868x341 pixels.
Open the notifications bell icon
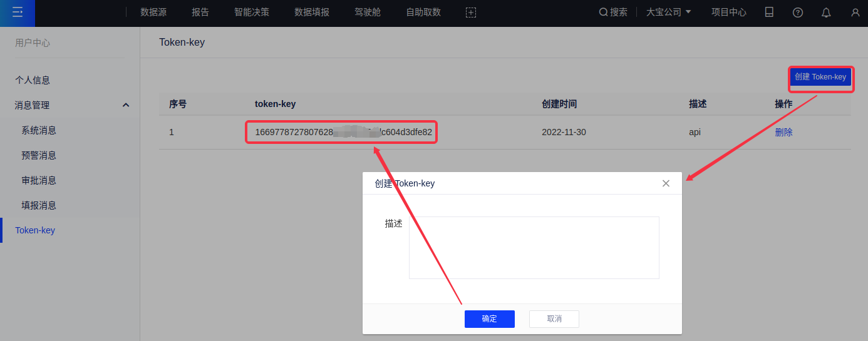(x=826, y=13)
